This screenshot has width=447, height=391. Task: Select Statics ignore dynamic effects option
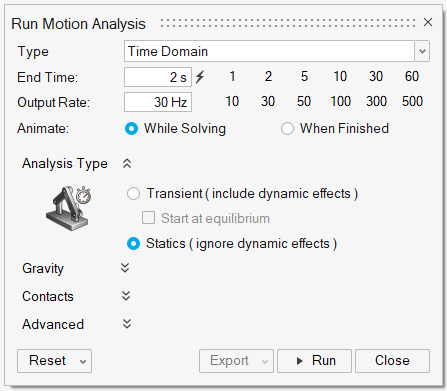(x=133, y=244)
